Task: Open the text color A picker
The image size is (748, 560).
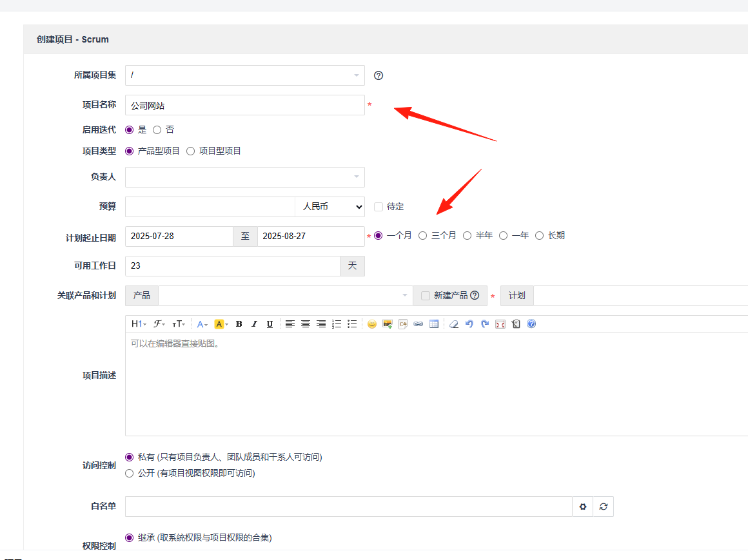Action: 202,324
